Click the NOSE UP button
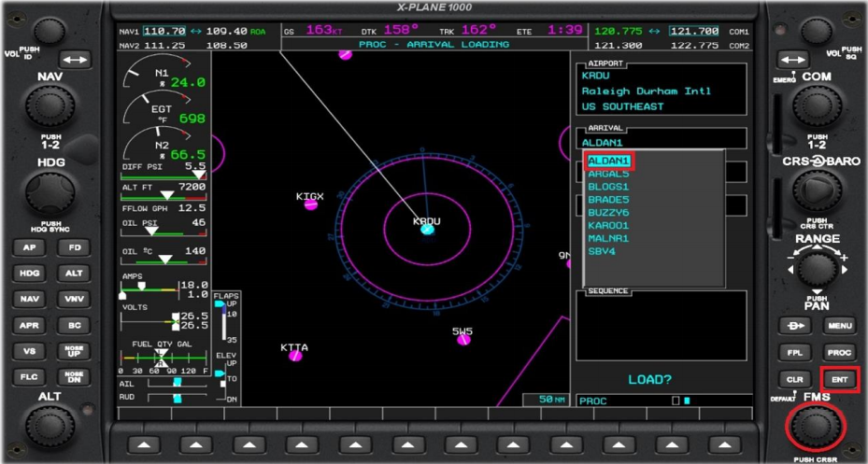 click(74, 351)
